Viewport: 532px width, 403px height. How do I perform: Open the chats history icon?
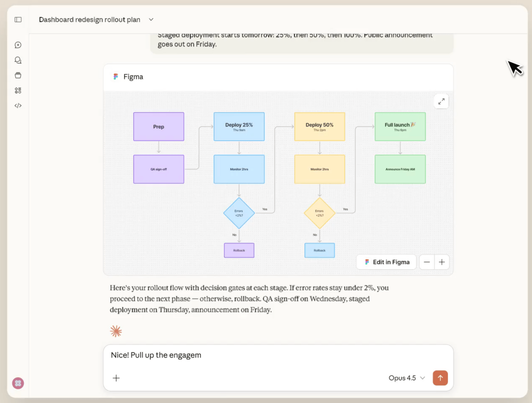[18, 60]
